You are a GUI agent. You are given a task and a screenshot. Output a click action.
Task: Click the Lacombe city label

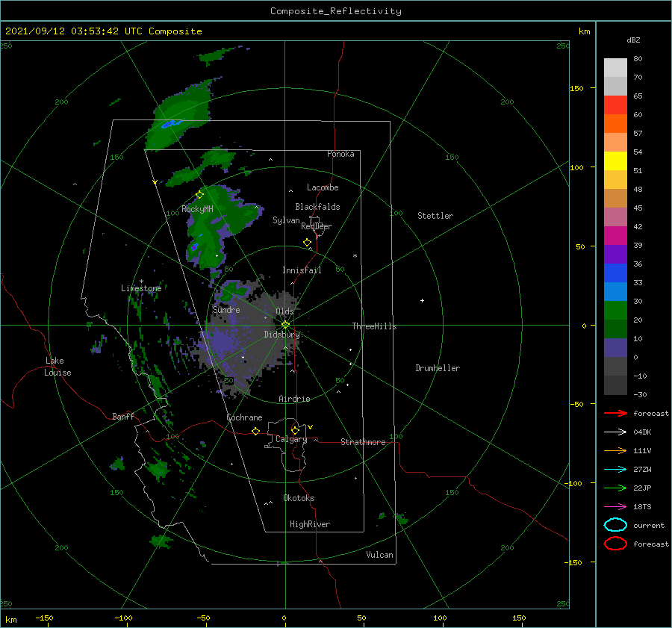coord(323,187)
